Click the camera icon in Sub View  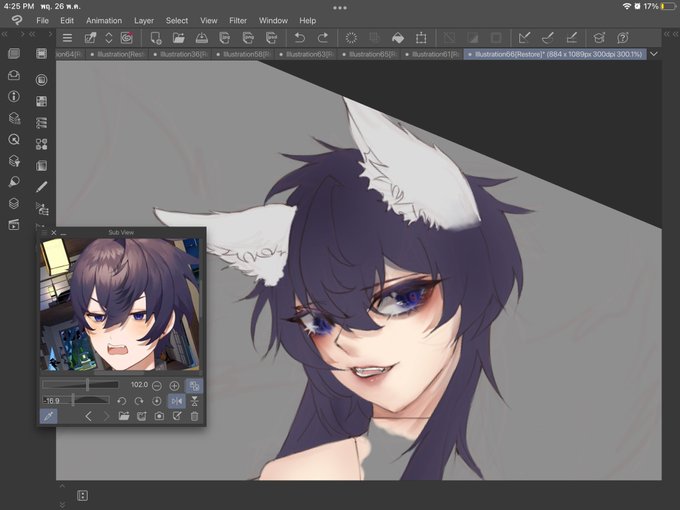click(x=160, y=416)
